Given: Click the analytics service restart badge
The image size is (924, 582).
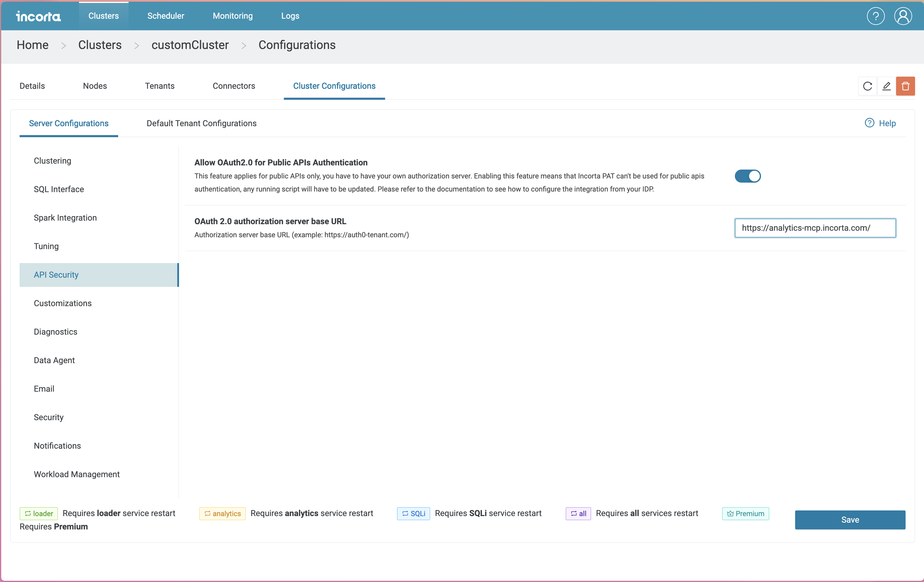Looking at the screenshot, I should (x=222, y=513).
